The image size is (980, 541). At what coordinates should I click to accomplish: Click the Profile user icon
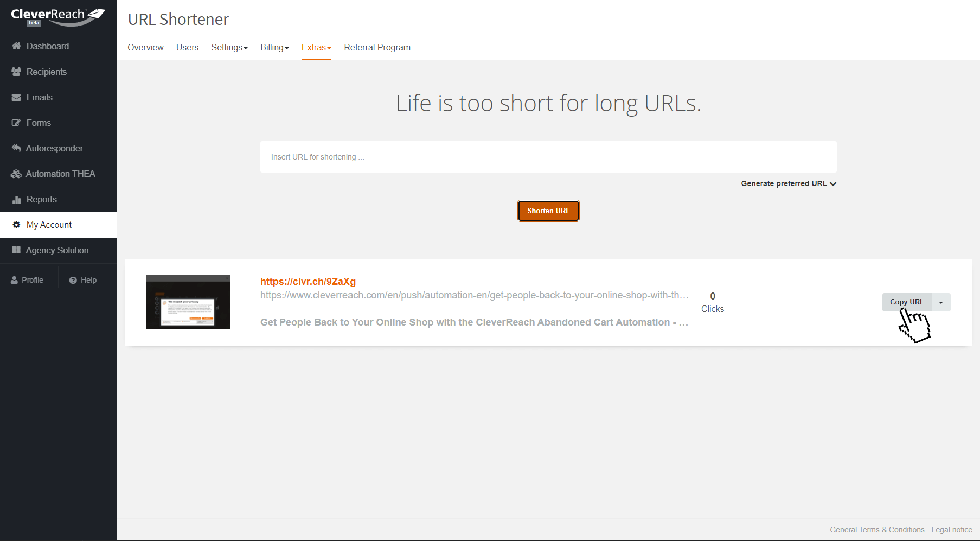click(x=14, y=280)
